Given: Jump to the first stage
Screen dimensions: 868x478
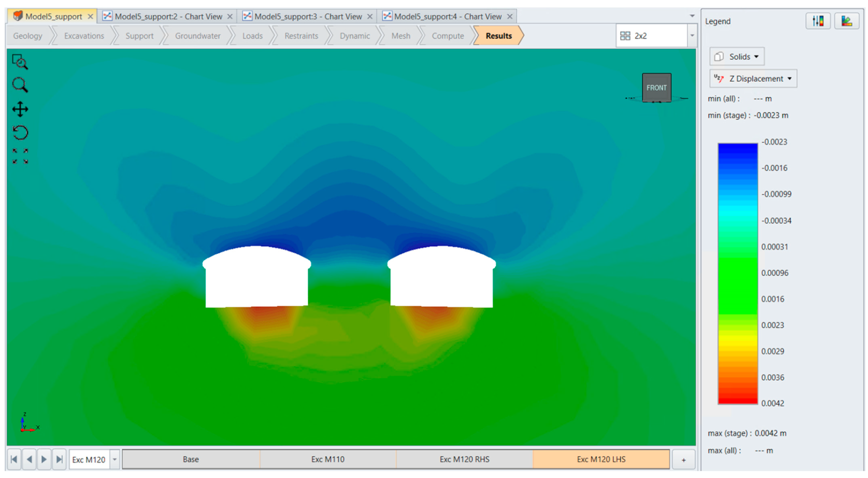Looking at the screenshot, I should (x=14, y=459).
